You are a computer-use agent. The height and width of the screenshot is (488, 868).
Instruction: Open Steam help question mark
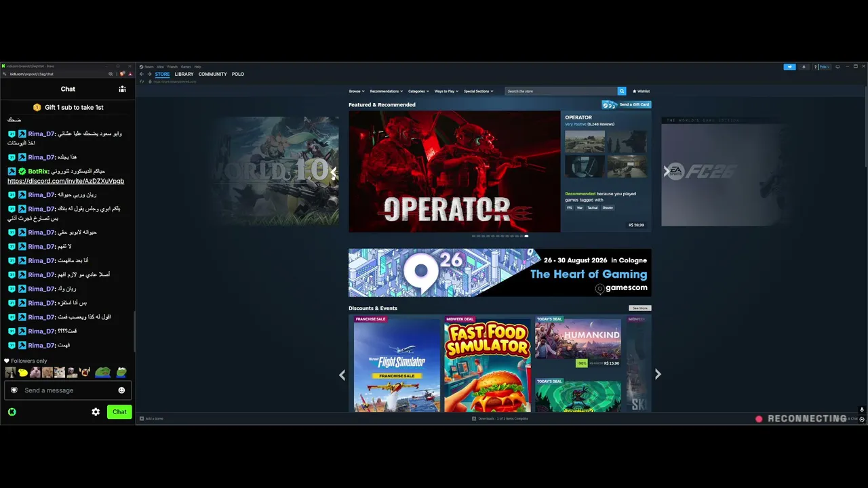[815, 67]
